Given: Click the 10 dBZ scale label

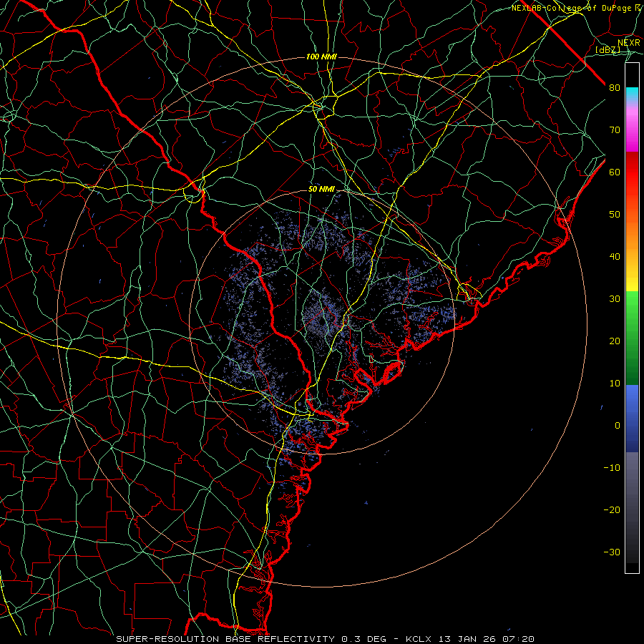Looking at the screenshot, I should tap(615, 384).
